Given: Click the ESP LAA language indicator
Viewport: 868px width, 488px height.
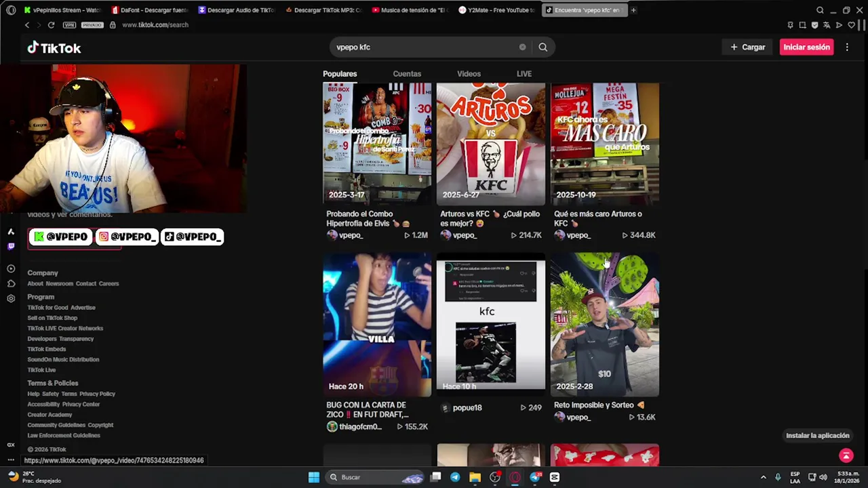Looking at the screenshot, I should pos(795,477).
